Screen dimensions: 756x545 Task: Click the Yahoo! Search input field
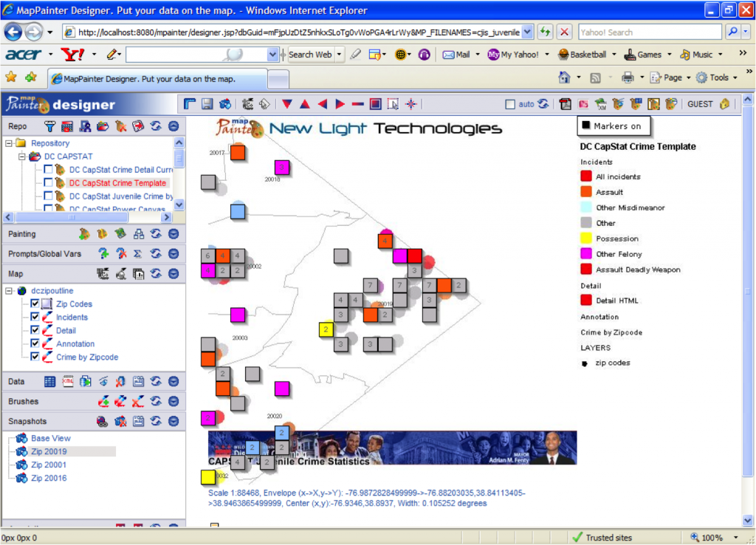[650, 32]
